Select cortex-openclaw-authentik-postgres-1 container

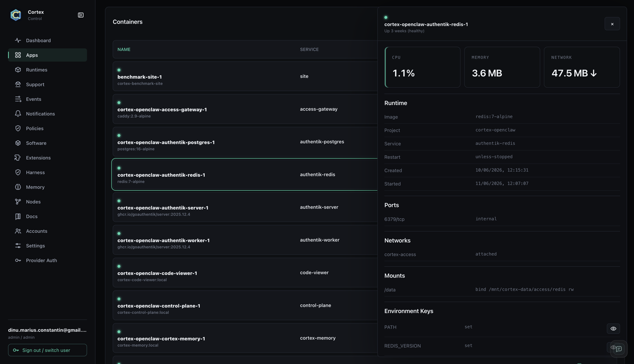(x=245, y=142)
